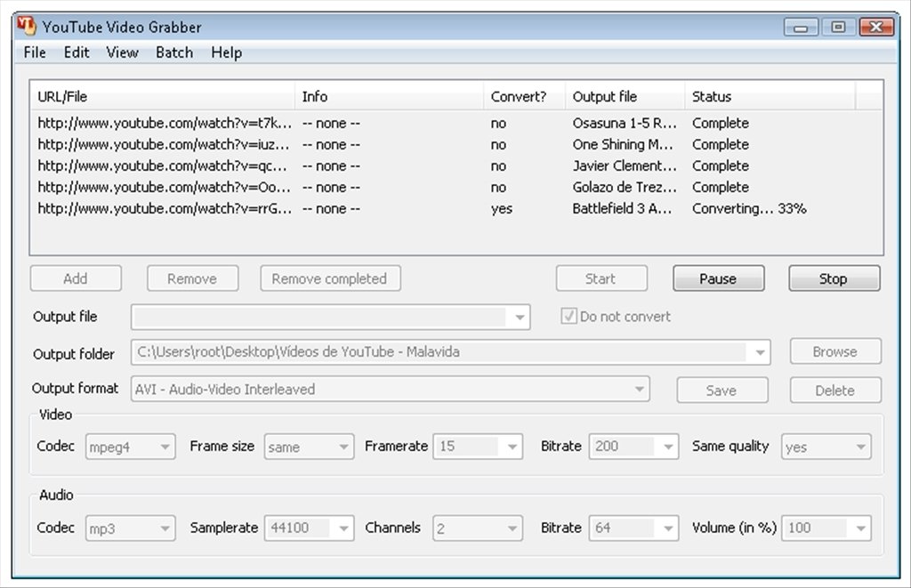Click the Convert? column header
Viewport: 911px width, 588px height.
[524, 96]
